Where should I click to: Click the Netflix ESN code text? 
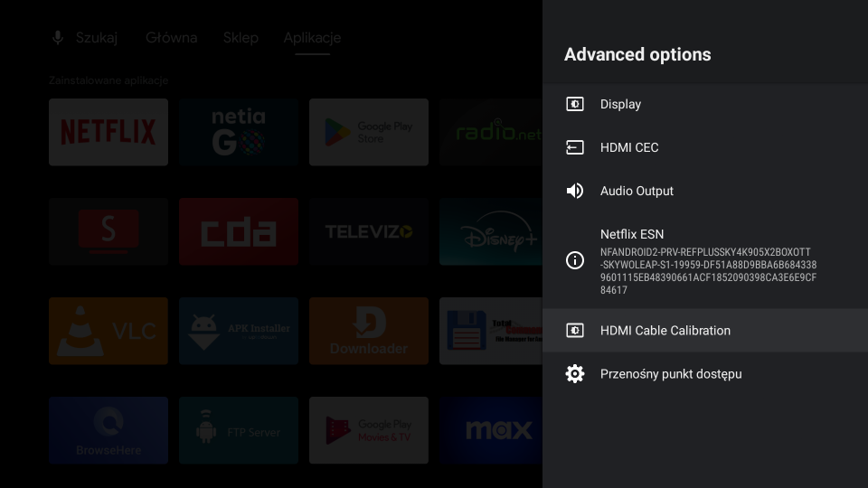(709, 271)
